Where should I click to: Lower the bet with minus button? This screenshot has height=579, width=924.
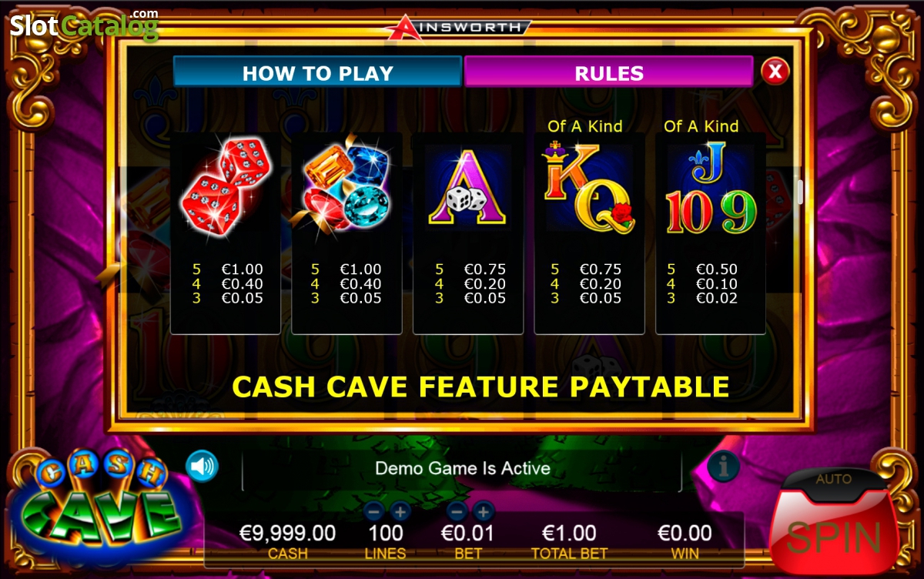pos(457,511)
